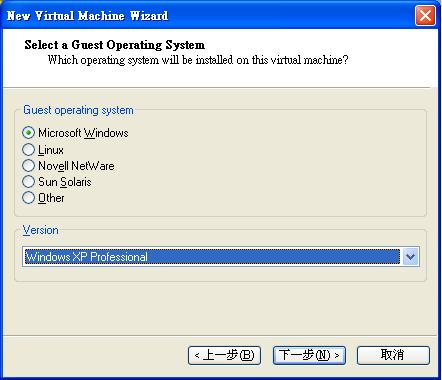The image size is (442, 380).
Task: Click the 'Novell NetWare' label text
Action: (76, 166)
